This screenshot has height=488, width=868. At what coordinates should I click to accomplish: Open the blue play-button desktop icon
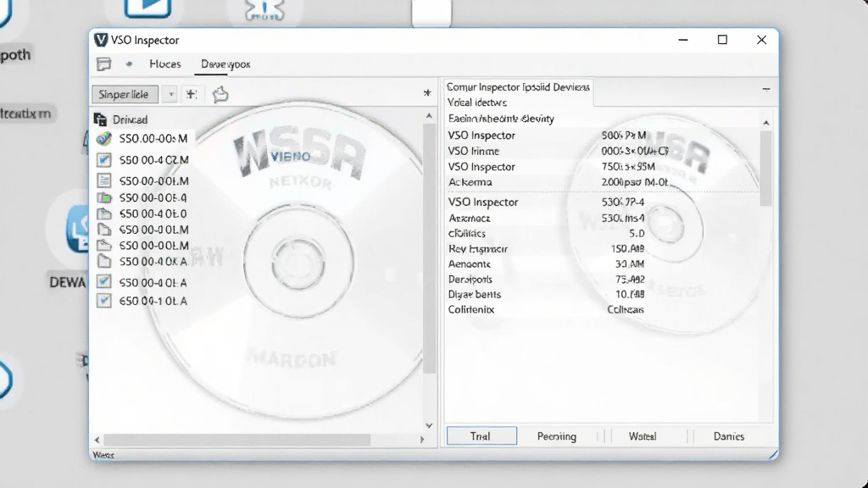click(147, 8)
